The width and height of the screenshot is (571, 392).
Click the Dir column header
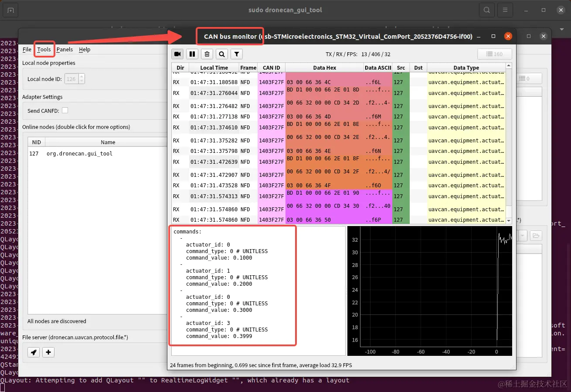point(180,68)
